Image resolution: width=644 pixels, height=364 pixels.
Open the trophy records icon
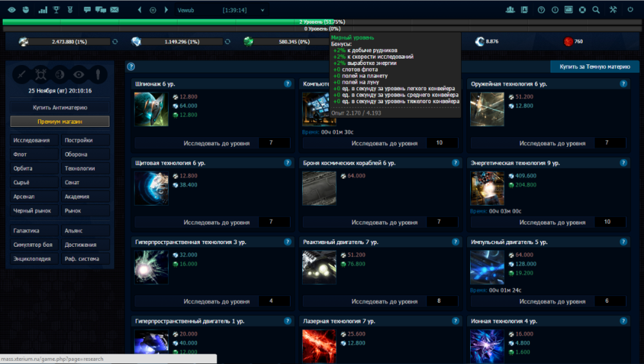(56, 10)
